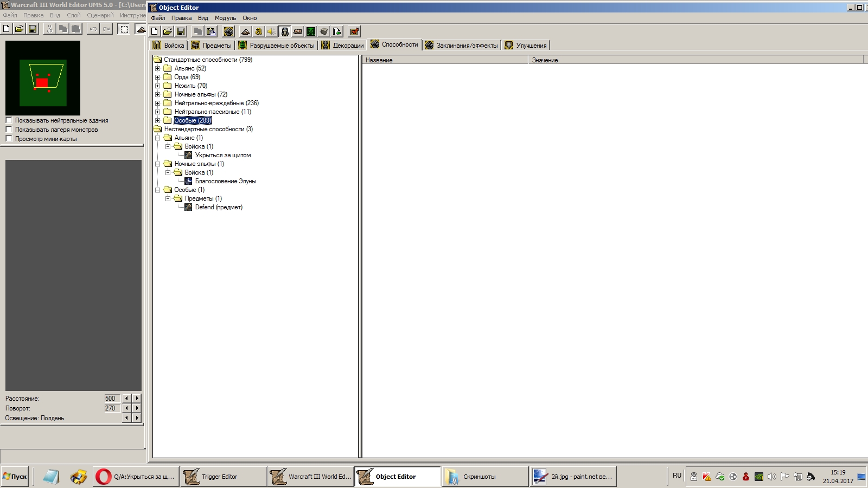The width and height of the screenshot is (868, 488).
Task: Click Open icon in World Editor toolbar
Action: pyautogui.click(x=20, y=29)
